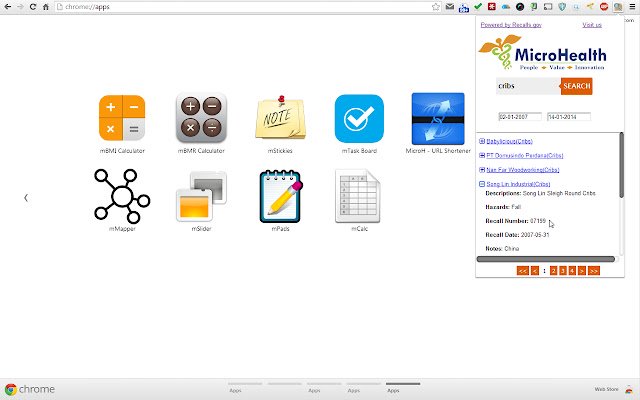Click the results horizontal scrollbar
The image size is (640, 400).
pyautogui.click(x=546, y=259)
